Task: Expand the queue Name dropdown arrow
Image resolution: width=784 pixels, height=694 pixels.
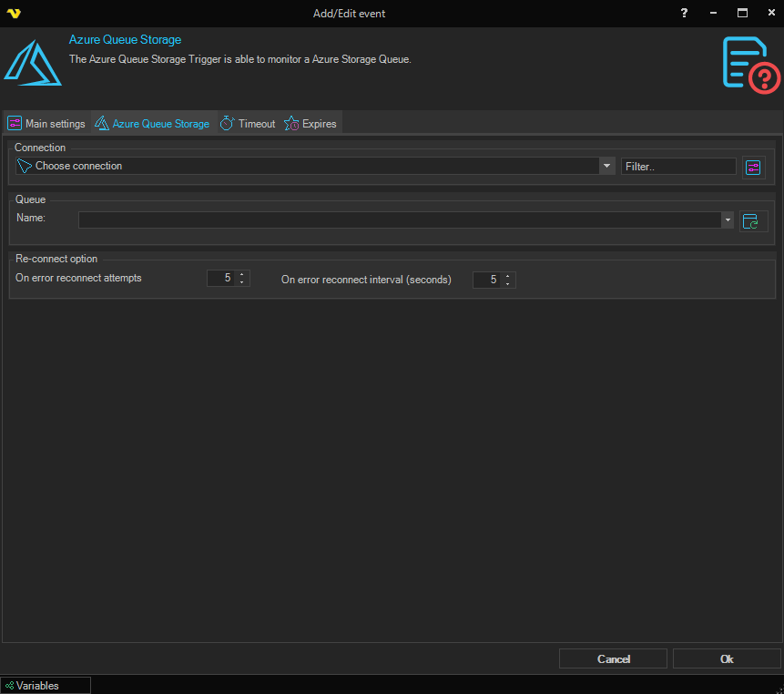Action: point(727,219)
